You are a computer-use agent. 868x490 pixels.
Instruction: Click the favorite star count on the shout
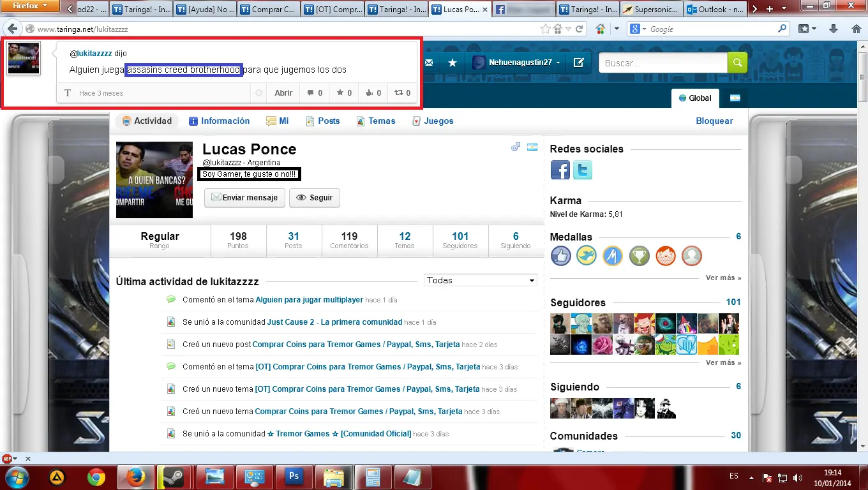click(x=344, y=93)
